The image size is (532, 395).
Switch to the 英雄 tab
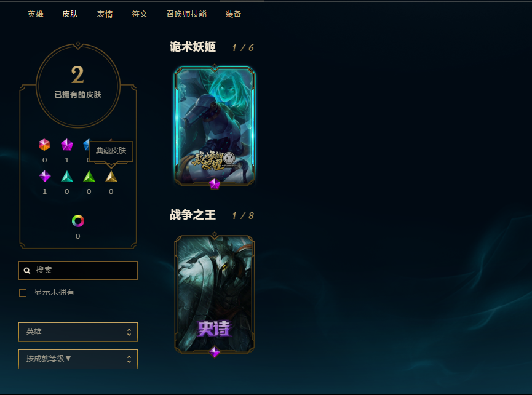tap(35, 14)
